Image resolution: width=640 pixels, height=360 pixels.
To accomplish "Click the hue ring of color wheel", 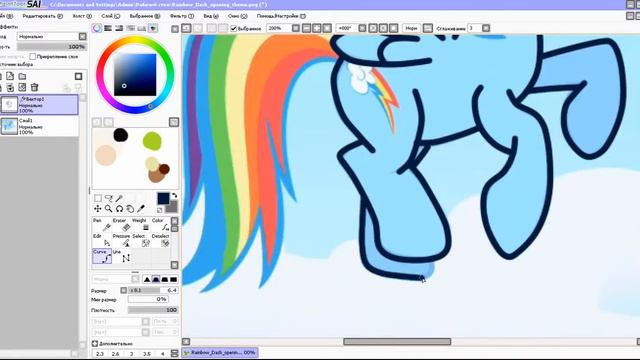I will click(x=135, y=40).
